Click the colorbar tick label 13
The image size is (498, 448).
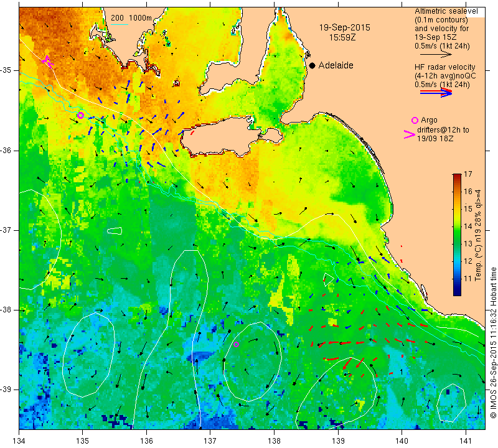point(468,244)
